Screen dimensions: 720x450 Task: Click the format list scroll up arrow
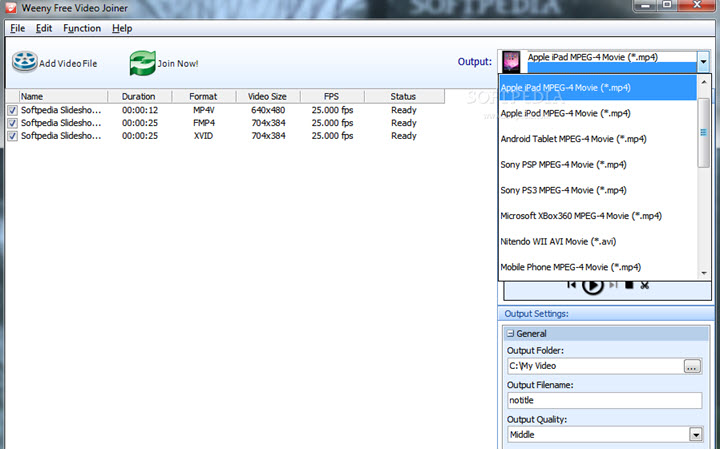pyautogui.click(x=703, y=82)
